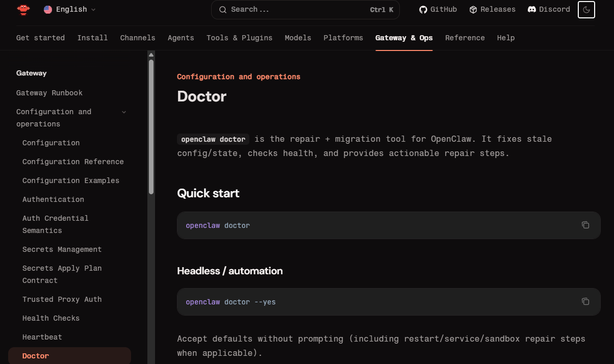Click the Quick start heading

point(208,193)
